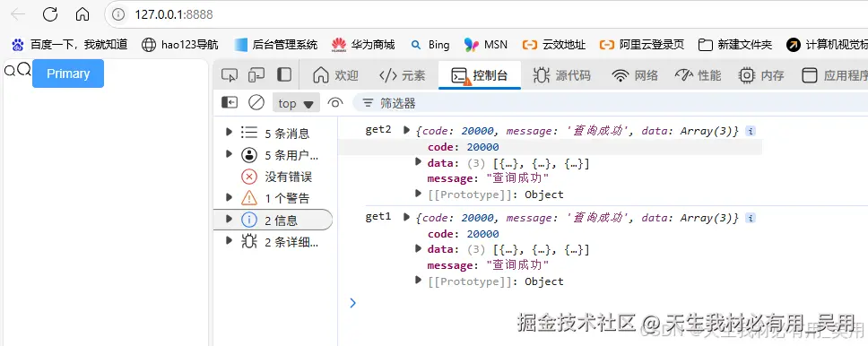Open 百度一下，我就知道 bookmark

point(70,45)
